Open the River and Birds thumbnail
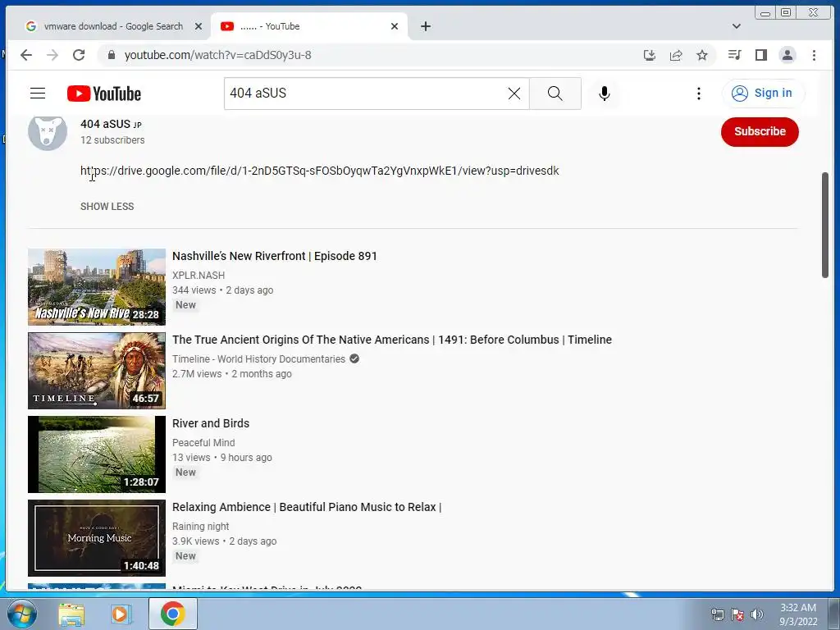840x630 pixels. 97,454
